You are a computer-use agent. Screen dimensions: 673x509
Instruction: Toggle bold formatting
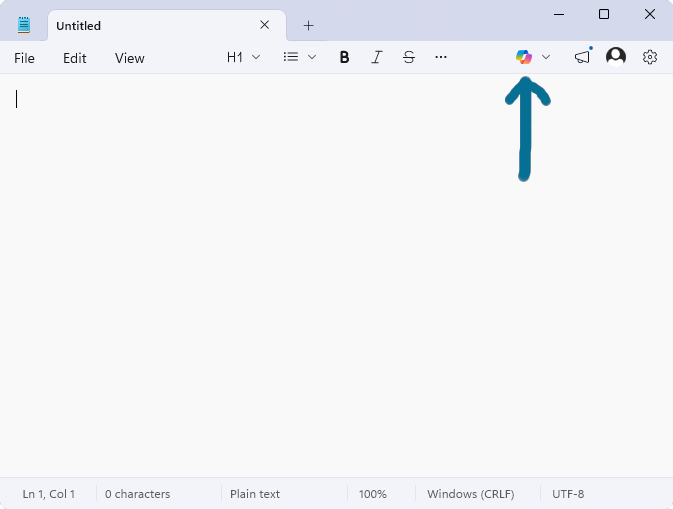coord(344,57)
